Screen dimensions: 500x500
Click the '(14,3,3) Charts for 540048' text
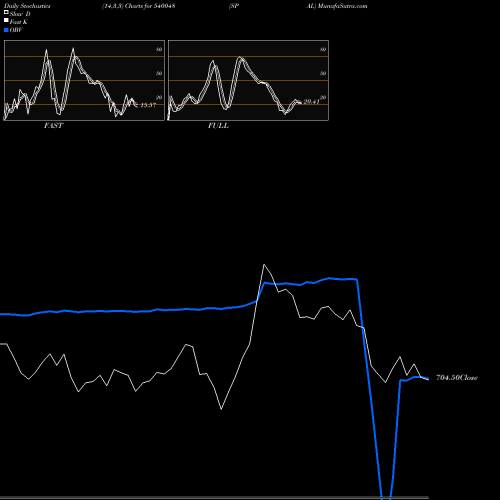[x=139, y=6]
